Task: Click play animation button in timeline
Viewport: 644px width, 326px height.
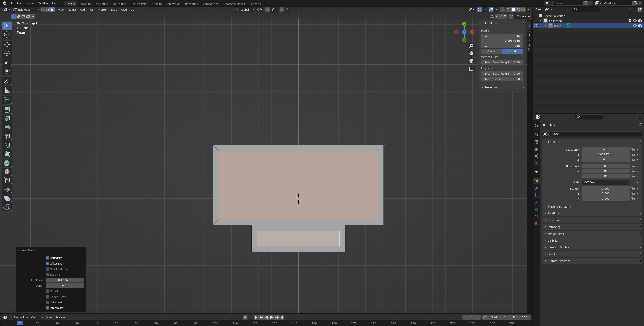Action: (x=271, y=317)
